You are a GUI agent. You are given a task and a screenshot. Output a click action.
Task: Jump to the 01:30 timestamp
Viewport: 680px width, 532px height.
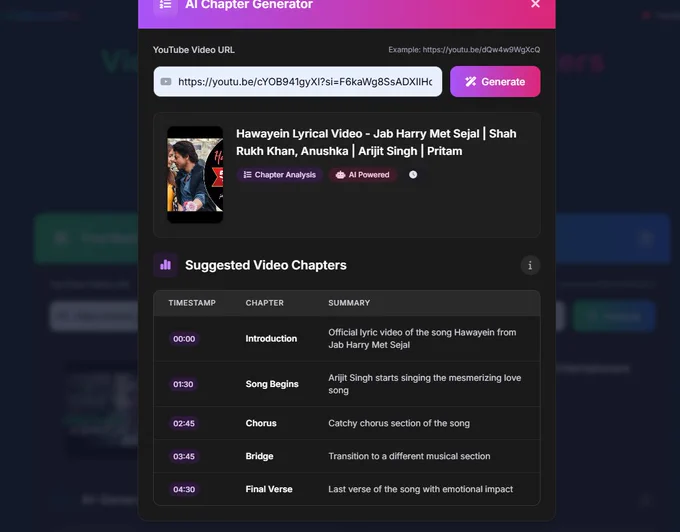click(x=183, y=384)
